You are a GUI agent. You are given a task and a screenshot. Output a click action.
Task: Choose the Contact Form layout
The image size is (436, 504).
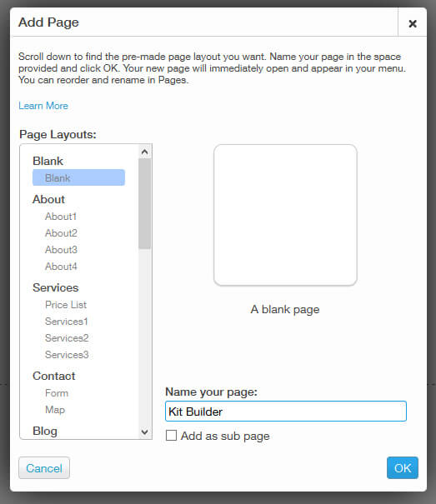57,392
